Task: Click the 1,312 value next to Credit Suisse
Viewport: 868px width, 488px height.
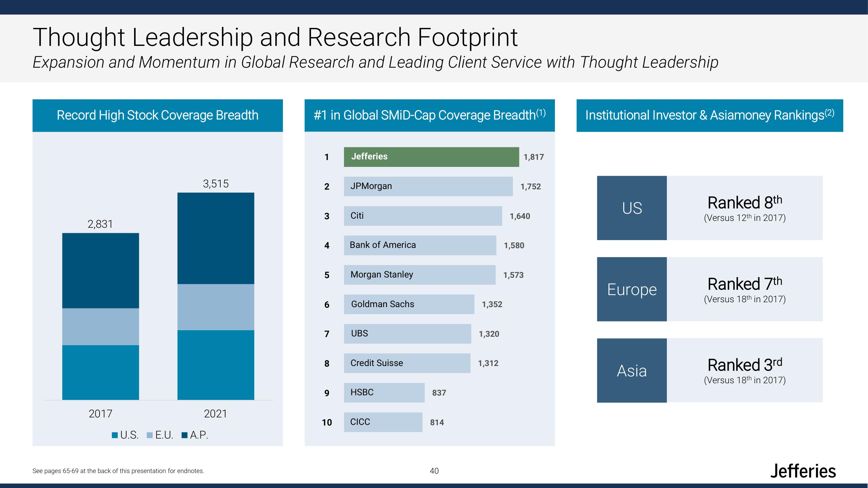Action: click(488, 363)
